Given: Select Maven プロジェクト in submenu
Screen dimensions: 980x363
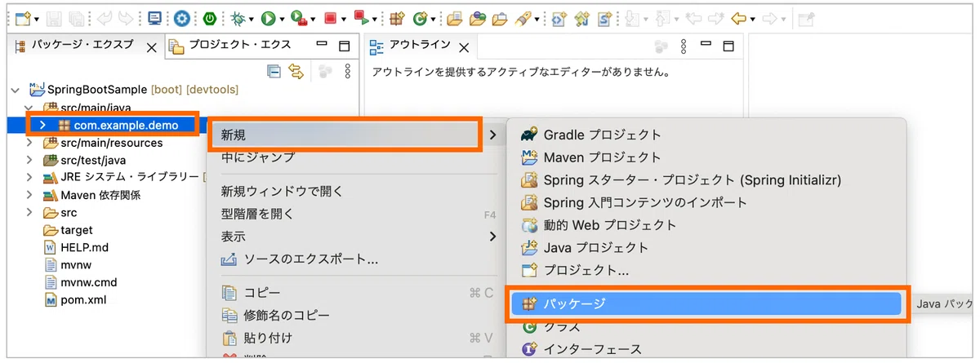Looking at the screenshot, I should [706, 157].
